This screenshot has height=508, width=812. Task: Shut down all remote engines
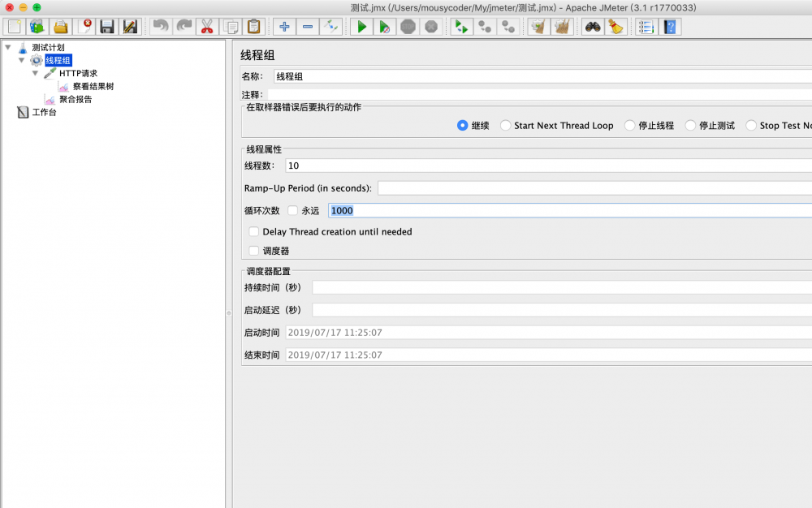point(508,27)
